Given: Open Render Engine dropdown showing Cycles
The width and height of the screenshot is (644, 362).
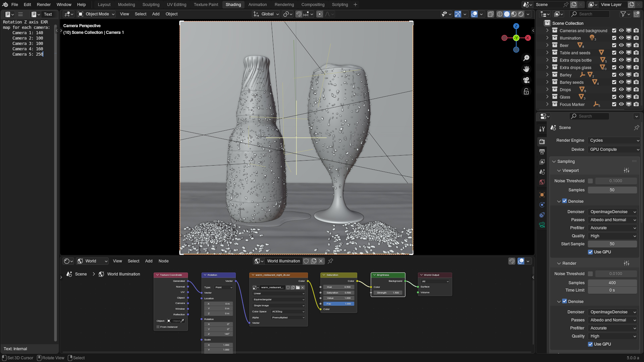Looking at the screenshot, I should [614, 140].
